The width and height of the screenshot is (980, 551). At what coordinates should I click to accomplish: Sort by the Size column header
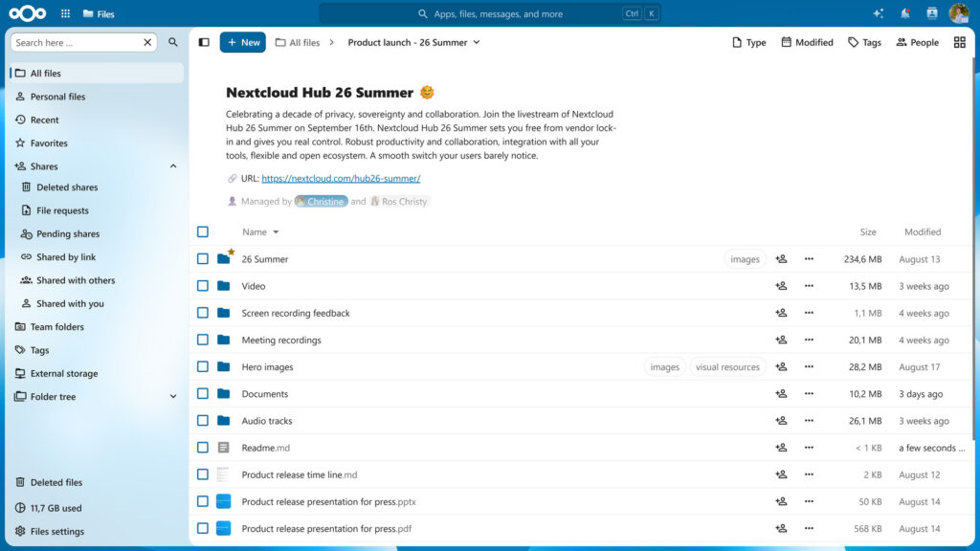coord(868,231)
